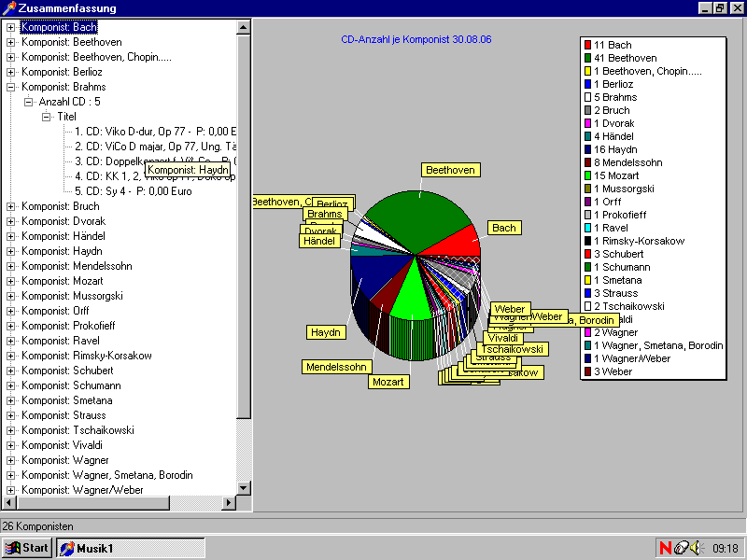Open the Start menu

click(26, 548)
